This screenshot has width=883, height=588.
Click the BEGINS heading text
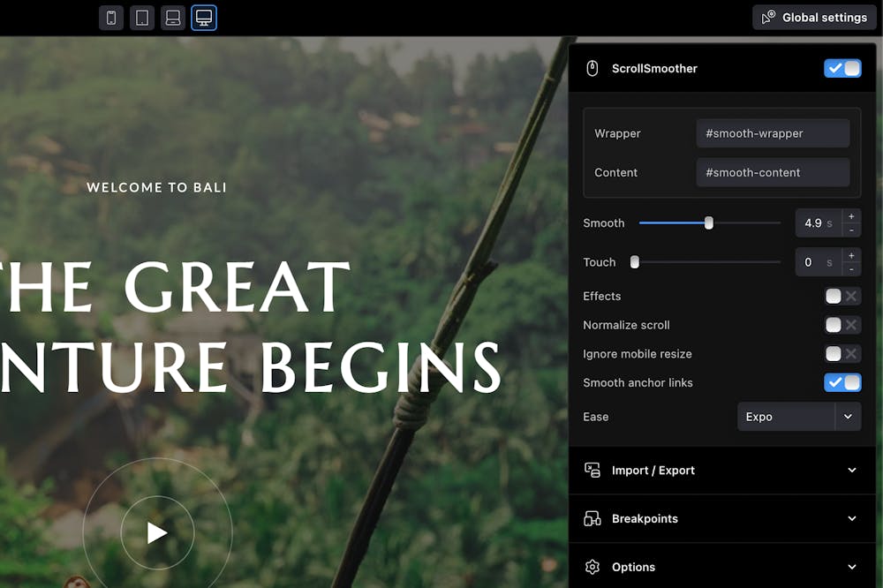381,367
